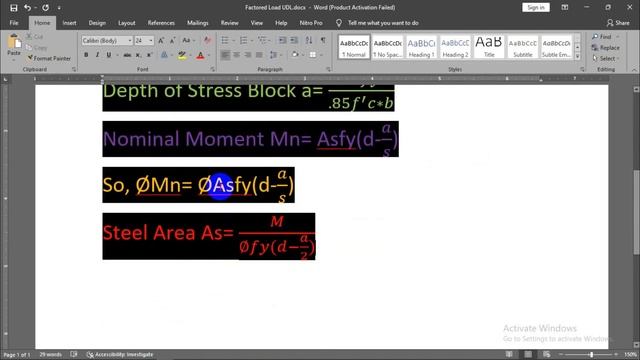The image size is (640, 360).
Task: Apply multilevel list
Action: tap(262, 40)
